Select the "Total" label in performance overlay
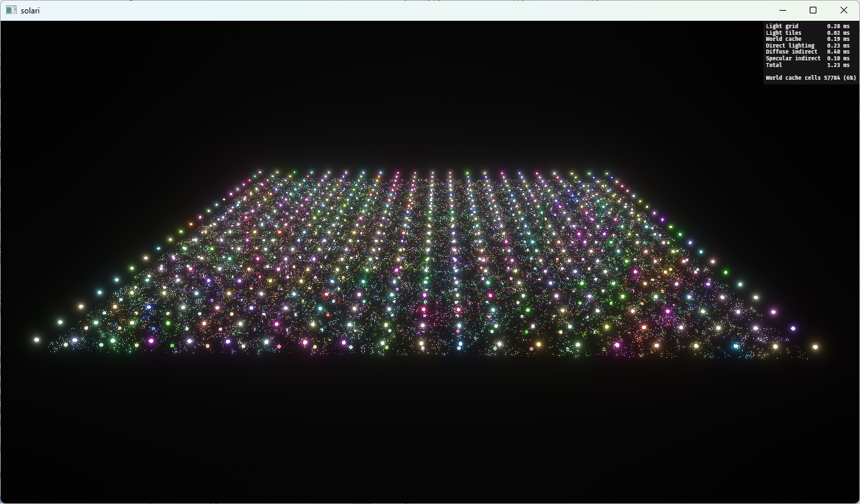Viewport: 860px width, 504px height. click(774, 65)
